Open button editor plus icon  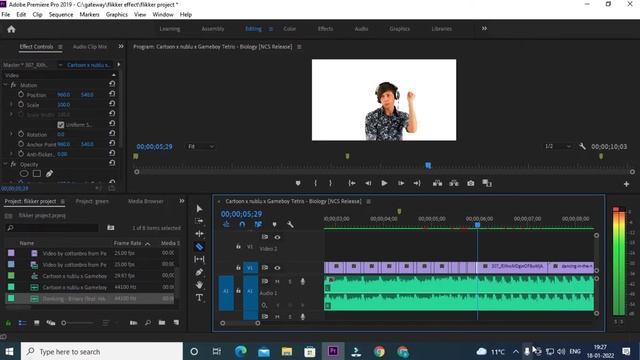coord(626,184)
